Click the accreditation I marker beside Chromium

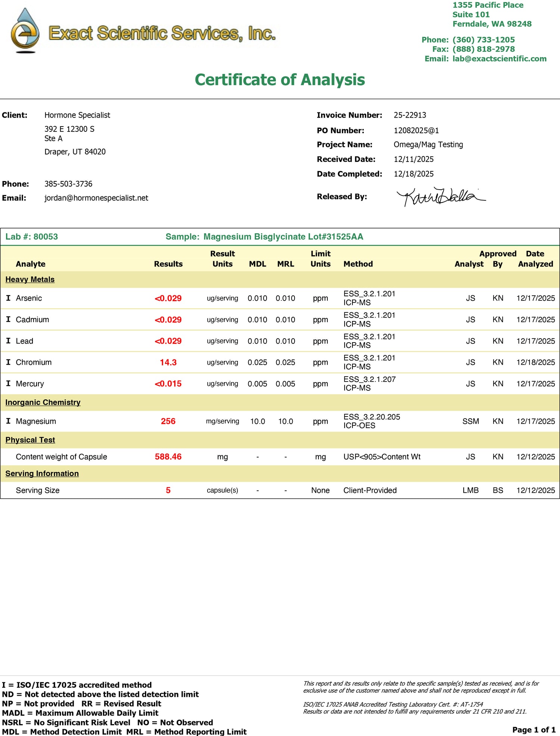[8, 362]
